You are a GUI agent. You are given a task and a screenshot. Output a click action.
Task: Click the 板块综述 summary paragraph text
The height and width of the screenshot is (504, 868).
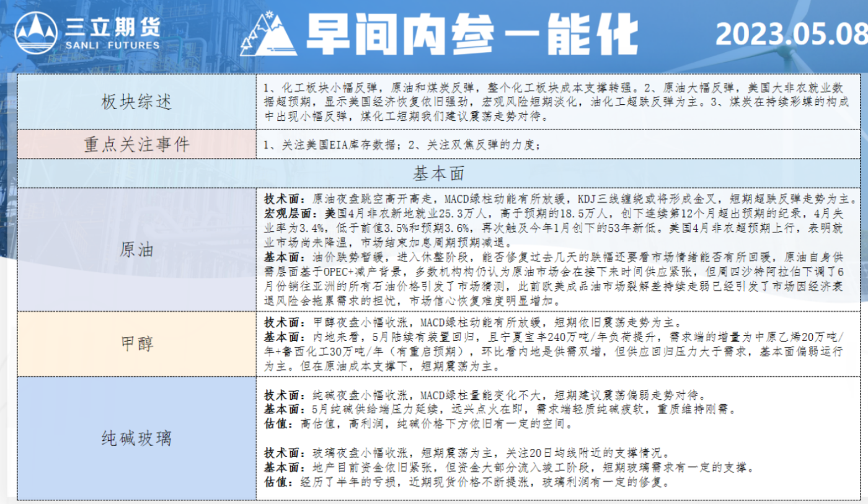[552, 102]
